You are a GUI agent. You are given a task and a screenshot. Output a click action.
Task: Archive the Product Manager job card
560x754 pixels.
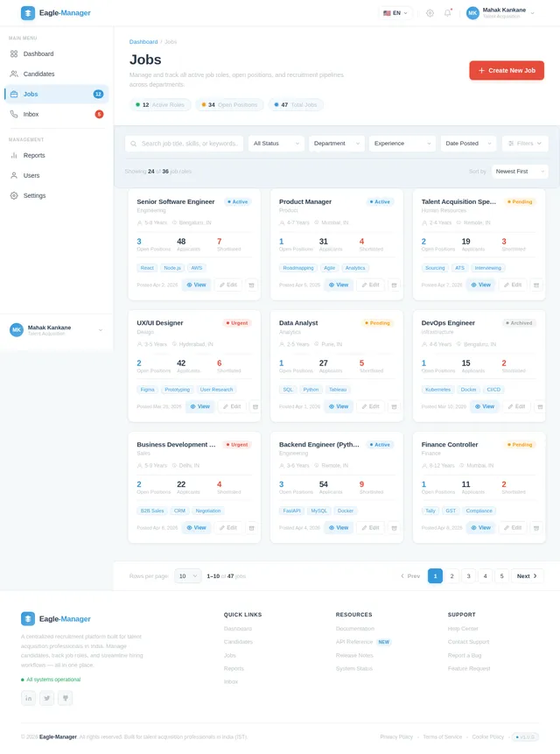coord(394,285)
